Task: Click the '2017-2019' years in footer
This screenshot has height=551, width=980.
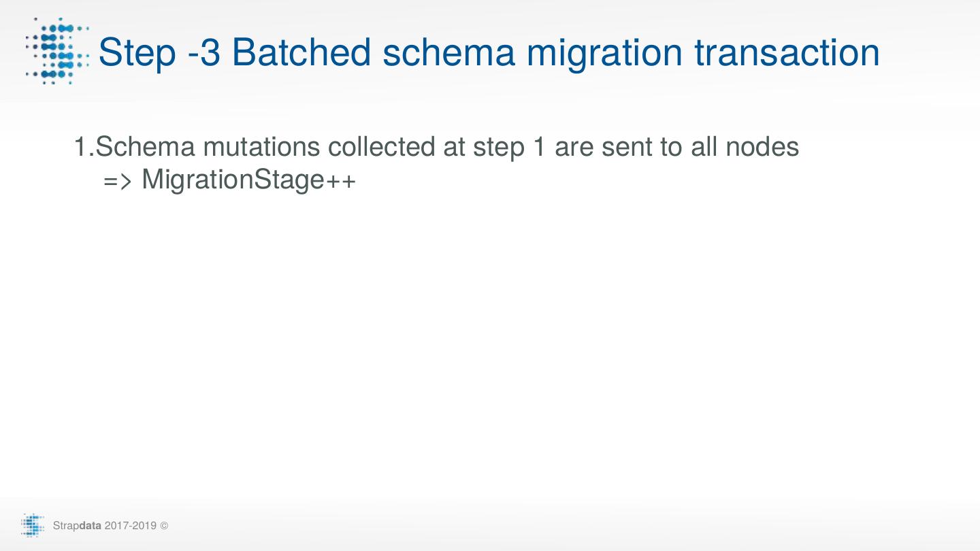Action: [x=130, y=526]
